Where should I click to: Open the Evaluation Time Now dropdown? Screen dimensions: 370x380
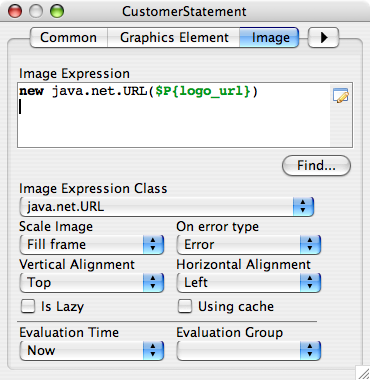[x=92, y=351]
